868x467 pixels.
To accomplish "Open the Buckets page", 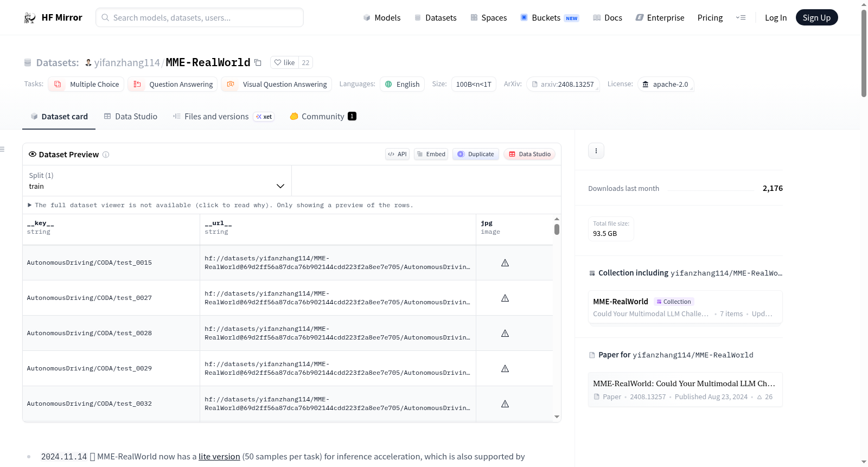I will tap(550, 18).
